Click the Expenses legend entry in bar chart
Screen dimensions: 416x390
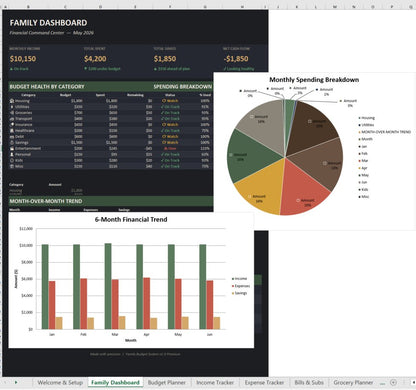point(240,286)
